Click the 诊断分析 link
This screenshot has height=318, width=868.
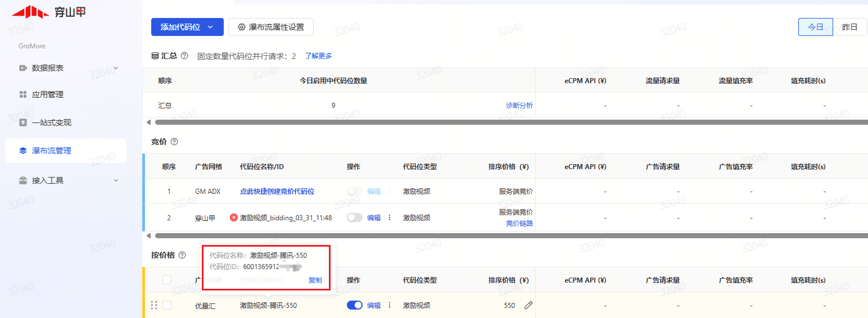[519, 106]
